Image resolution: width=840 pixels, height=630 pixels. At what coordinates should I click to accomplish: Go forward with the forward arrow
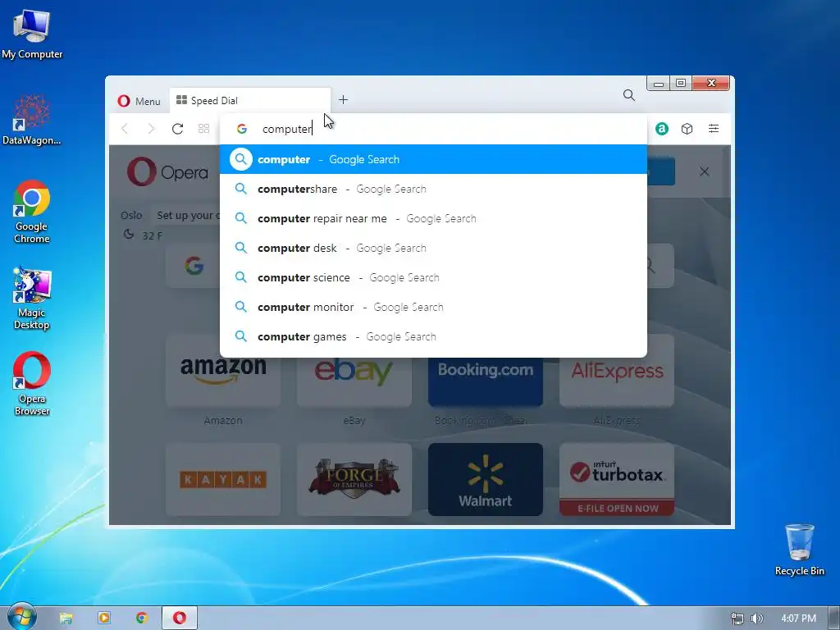click(151, 129)
